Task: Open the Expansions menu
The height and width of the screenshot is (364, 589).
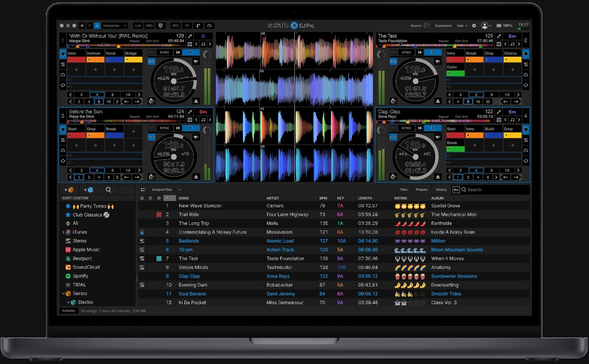Action: coord(443,26)
